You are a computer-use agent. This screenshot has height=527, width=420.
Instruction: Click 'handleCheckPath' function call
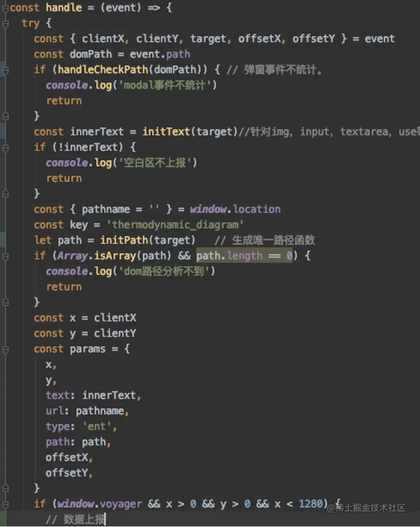103,69
